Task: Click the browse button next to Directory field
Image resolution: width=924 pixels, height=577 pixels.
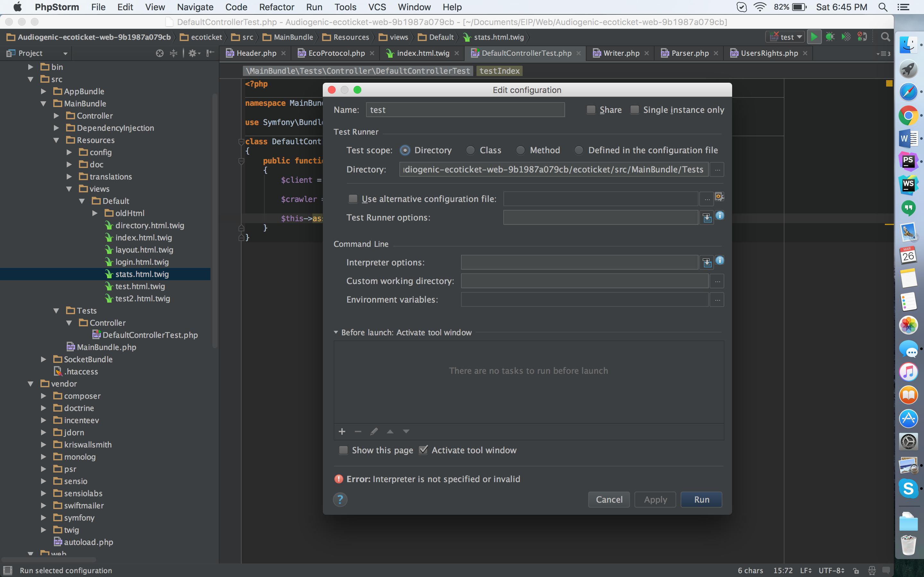Action: 717,170
